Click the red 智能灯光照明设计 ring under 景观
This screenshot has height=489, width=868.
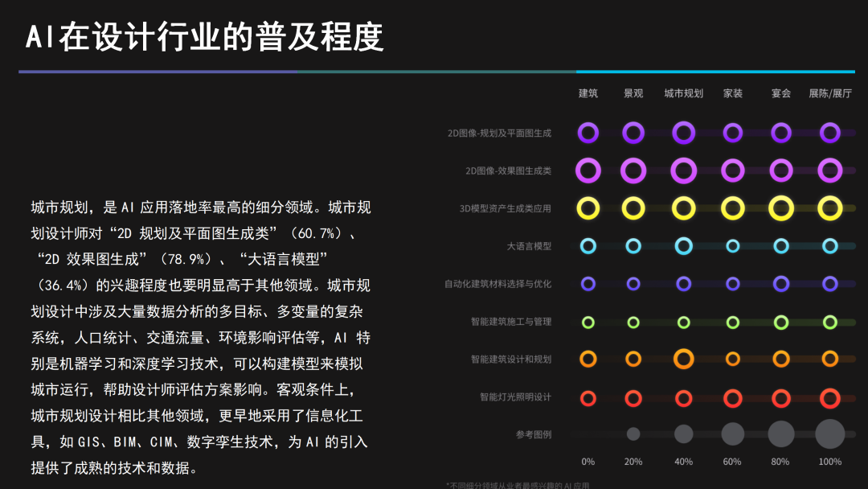coord(633,398)
